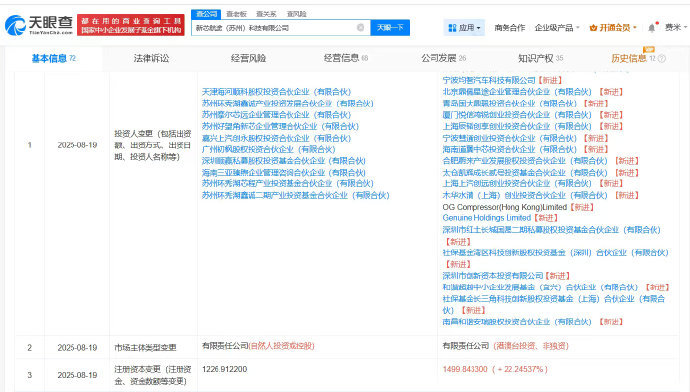Open 社保基金湾区科技创新股权投资基金（深圳） link
The image size is (690, 392).
555,253
